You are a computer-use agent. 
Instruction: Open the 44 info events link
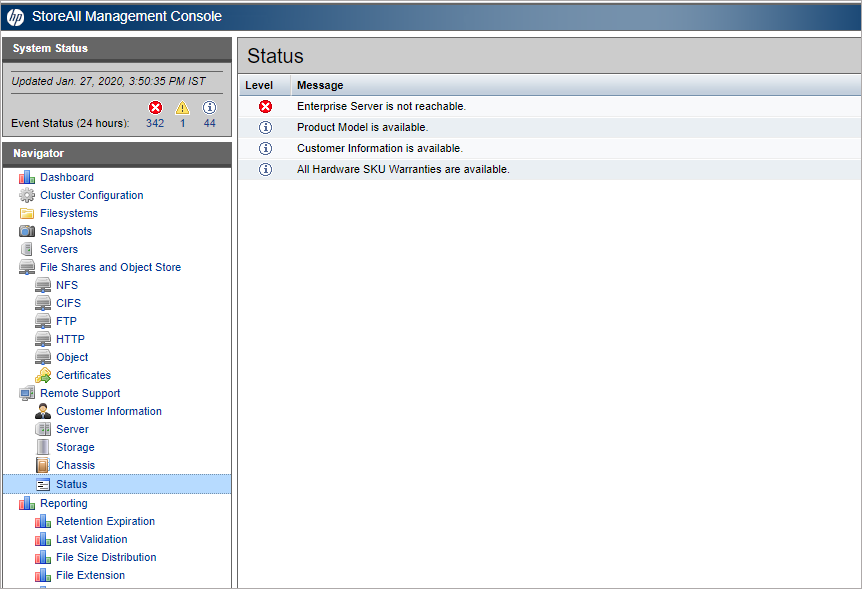tap(209, 123)
